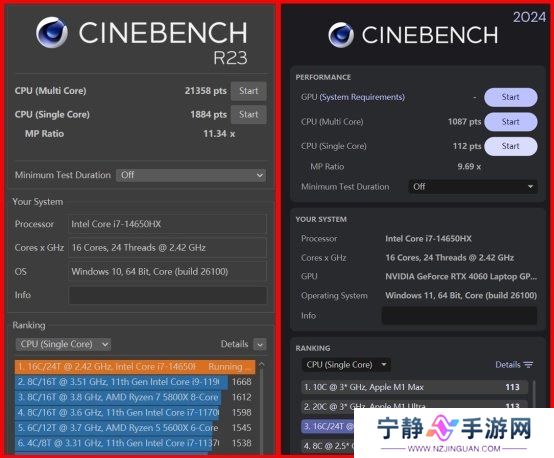554x458 pixels.
Task: Select the Intel Core i9 ranking row 1668
Action: pyautogui.click(x=135, y=382)
